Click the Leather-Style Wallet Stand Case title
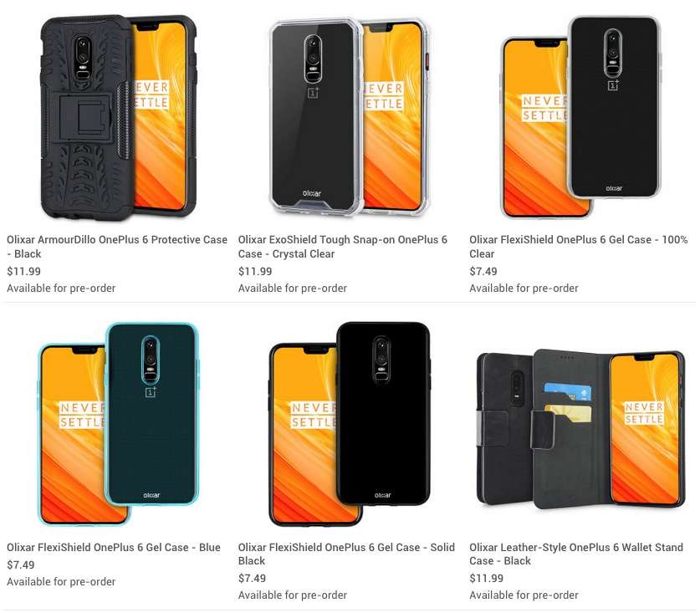The height and width of the screenshot is (613, 700). (x=576, y=554)
